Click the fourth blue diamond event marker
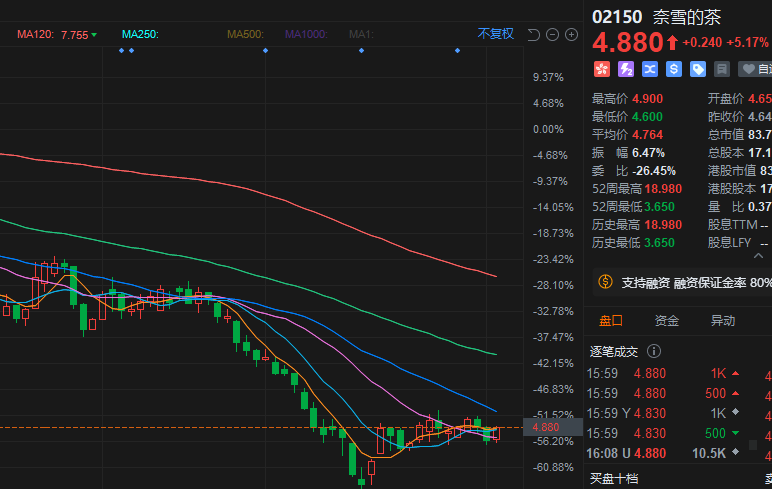 point(361,51)
